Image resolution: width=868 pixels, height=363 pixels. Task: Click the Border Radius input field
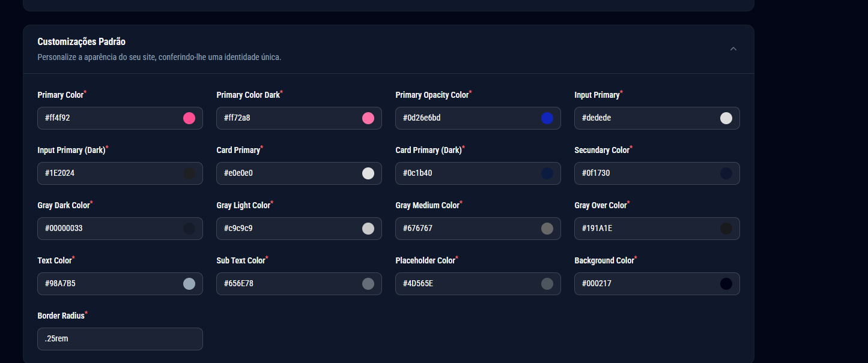click(x=120, y=339)
